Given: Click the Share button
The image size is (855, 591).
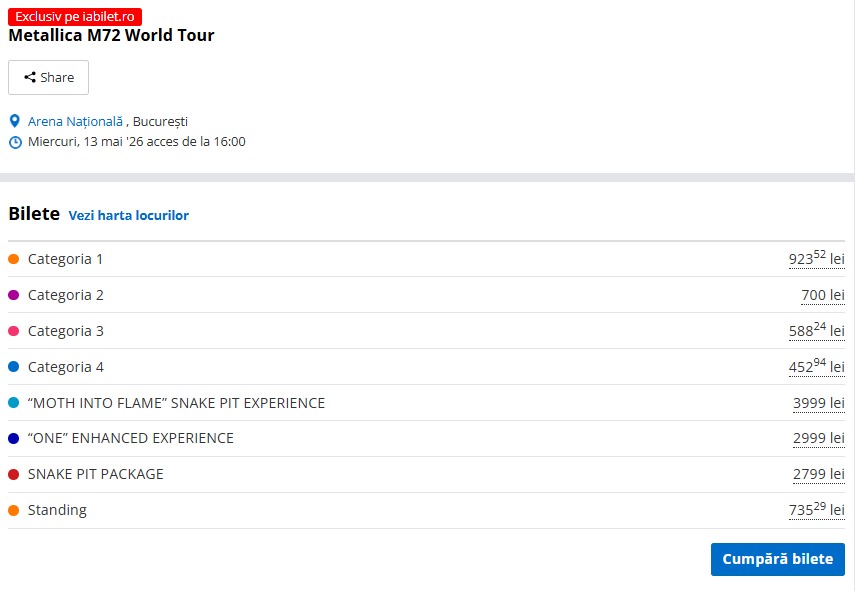Looking at the screenshot, I should click(48, 77).
